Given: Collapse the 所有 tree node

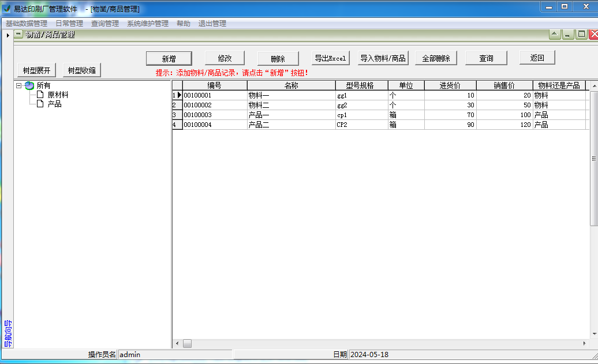Looking at the screenshot, I should click(x=18, y=86).
